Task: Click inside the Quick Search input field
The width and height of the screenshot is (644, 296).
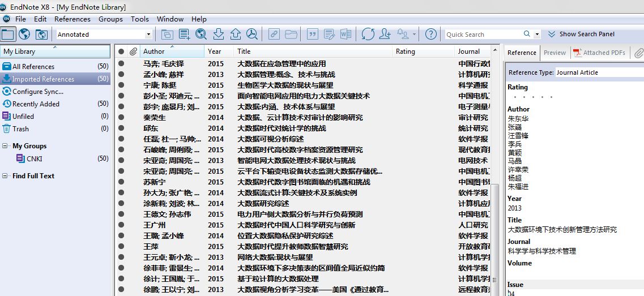Action: (x=483, y=35)
